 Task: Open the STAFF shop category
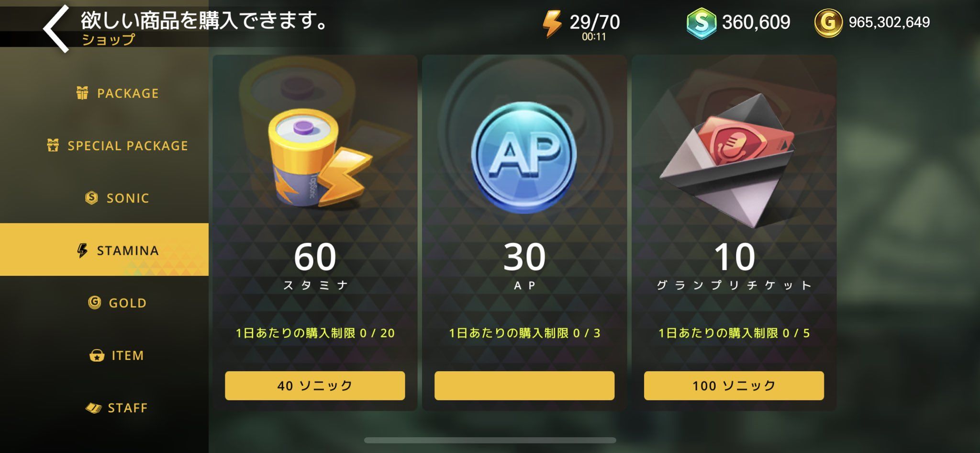point(118,408)
